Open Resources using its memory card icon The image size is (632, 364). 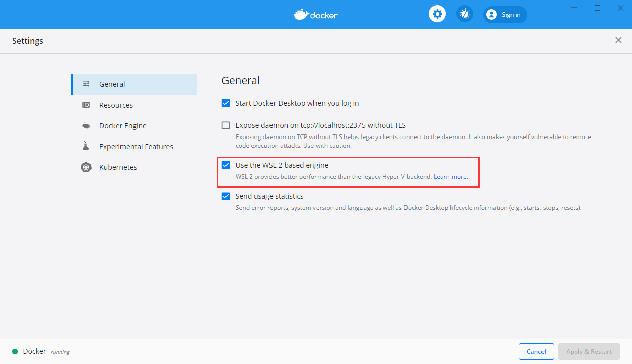pyautogui.click(x=86, y=105)
